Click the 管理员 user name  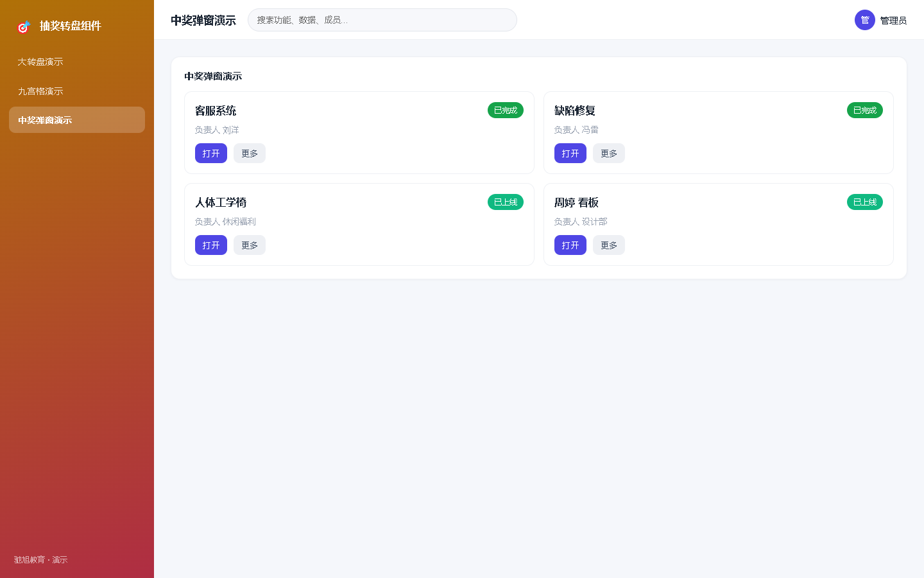click(x=893, y=21)
